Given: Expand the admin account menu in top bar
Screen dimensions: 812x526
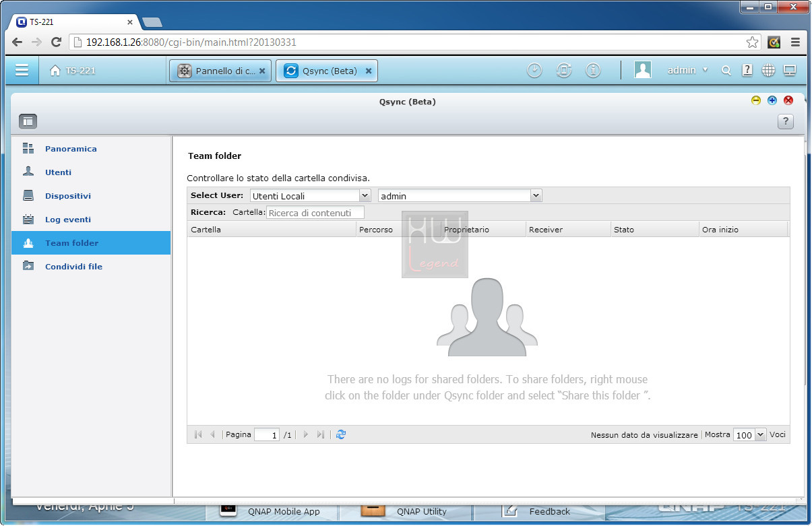Looking at the screenshot, I should click(x=687, y=70).
